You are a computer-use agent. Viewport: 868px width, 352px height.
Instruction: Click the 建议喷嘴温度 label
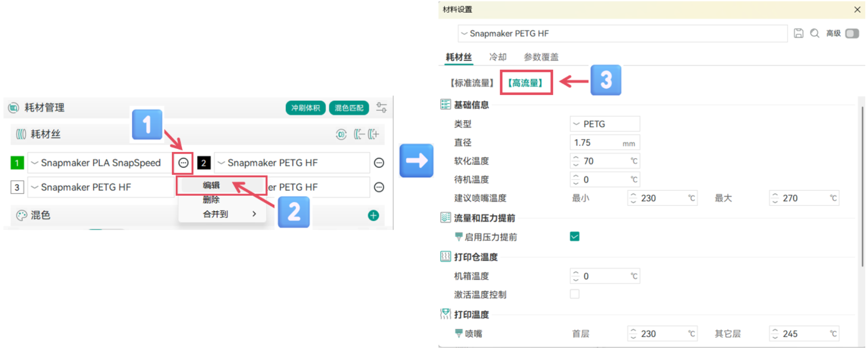(480, 198)
